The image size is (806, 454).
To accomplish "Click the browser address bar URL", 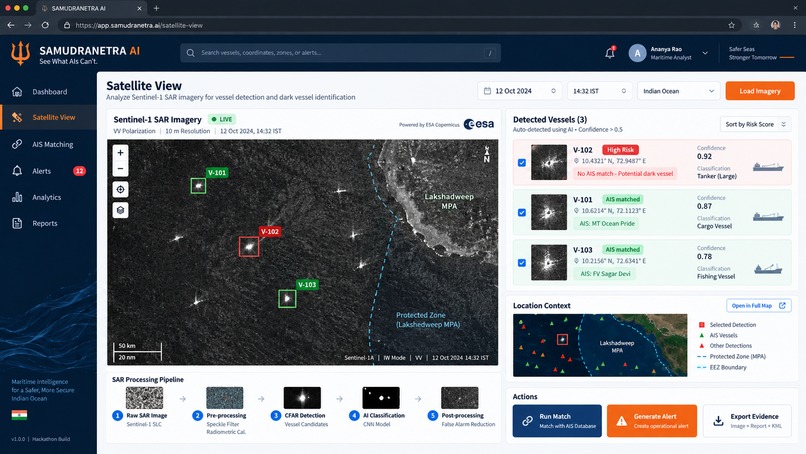I will [139, 25].
